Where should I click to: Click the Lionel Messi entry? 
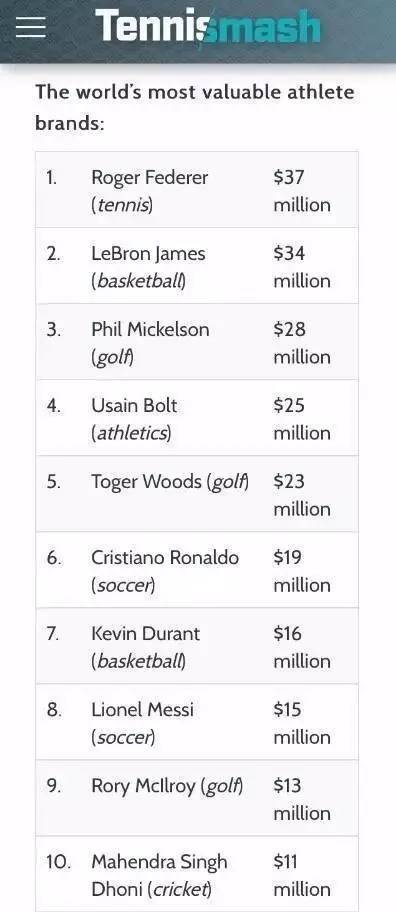point(142,723)
